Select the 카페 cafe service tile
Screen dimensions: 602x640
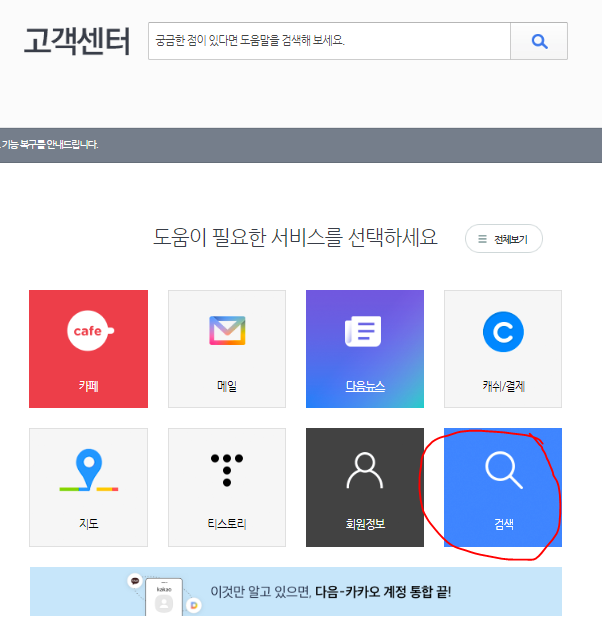tap(89, 349)
